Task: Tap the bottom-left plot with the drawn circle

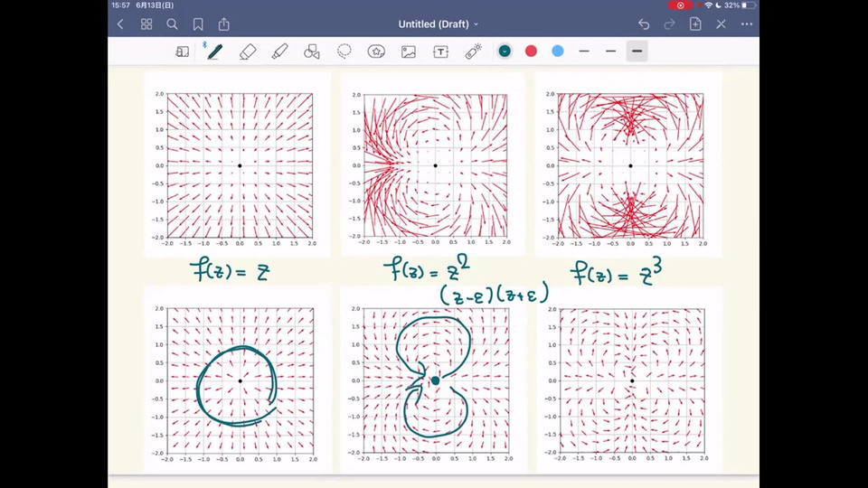Action: [237, 380]
